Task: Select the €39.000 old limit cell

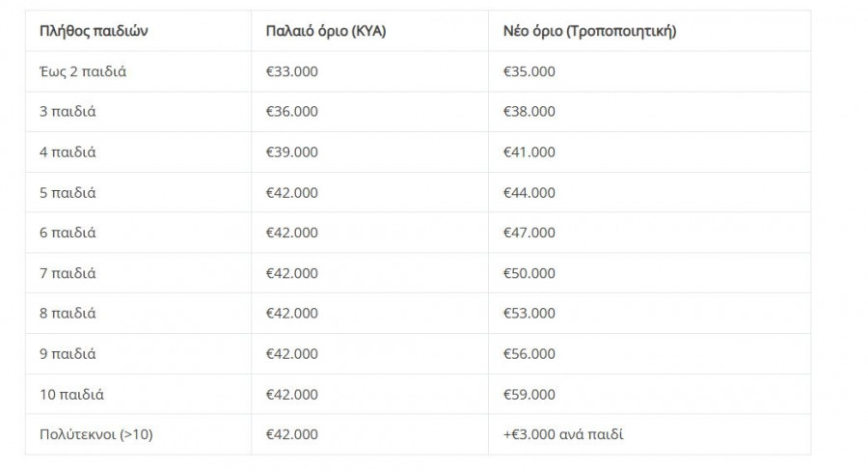Action: click(x=291, y=152)
